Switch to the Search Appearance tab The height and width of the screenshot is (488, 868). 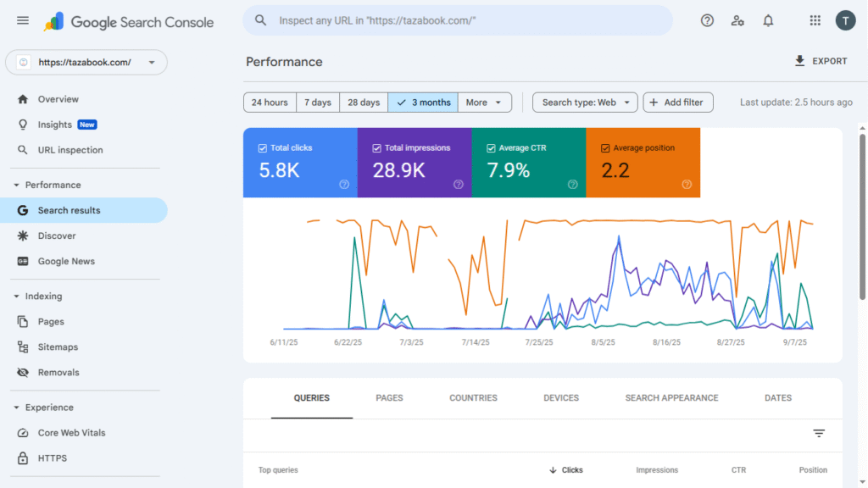(x=671, y=398)
